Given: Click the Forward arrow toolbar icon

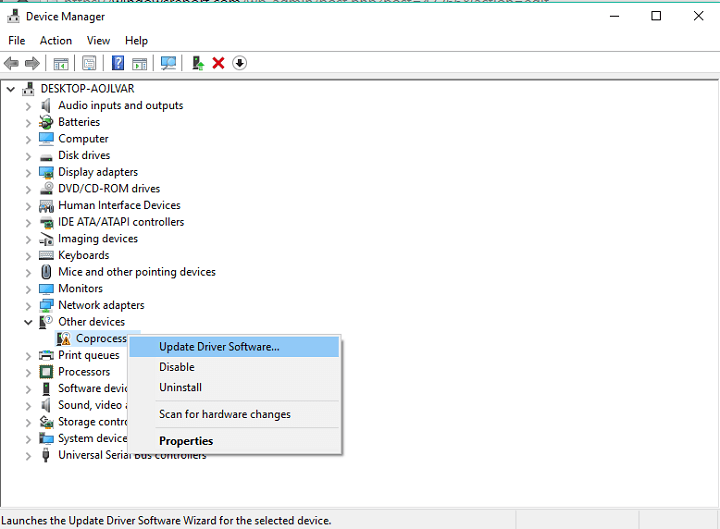Looking at the screenshot, I should tap(32, 63).
